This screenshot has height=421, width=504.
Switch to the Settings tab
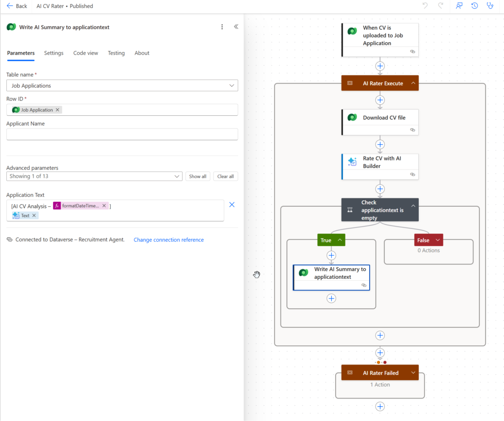54,53
